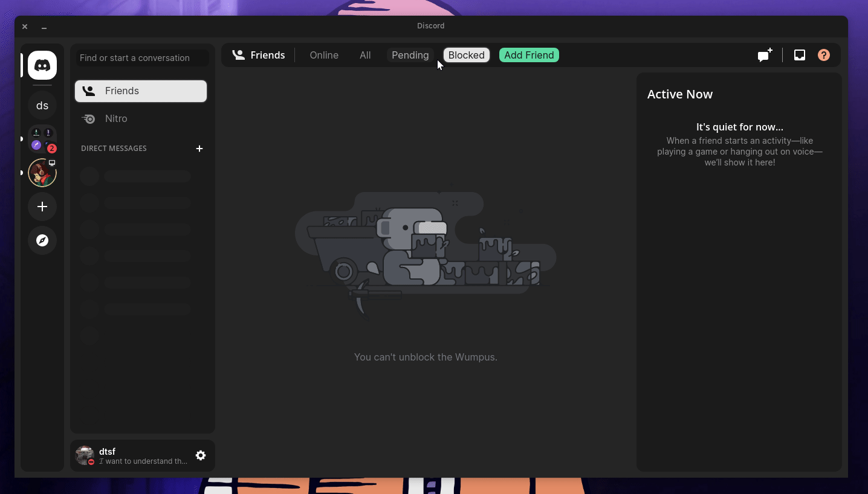The width and height of the screenshot is (868, 494).
Task: Open the help question mark icon
Action: pyautogui.click(x=824, y=55)
